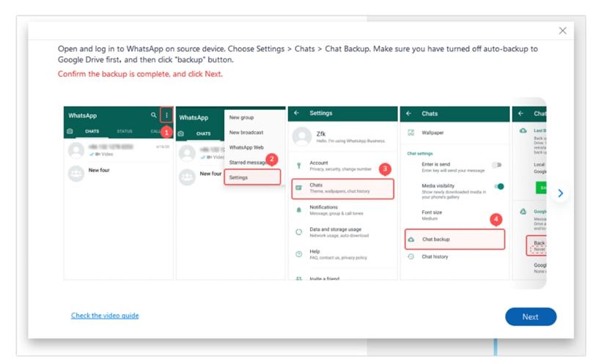The height and width of the screenshot is (364, 607).
Task: Click the Google Drive icon in last screen
Action: pyautogui.click(x=523, y=212)
